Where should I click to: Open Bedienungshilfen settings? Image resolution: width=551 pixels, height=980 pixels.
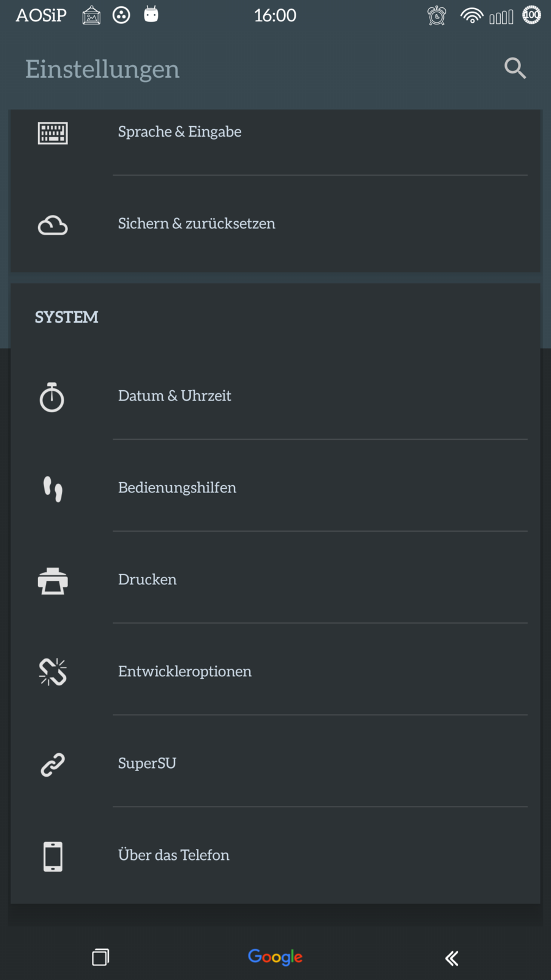[x=177, y=488]
